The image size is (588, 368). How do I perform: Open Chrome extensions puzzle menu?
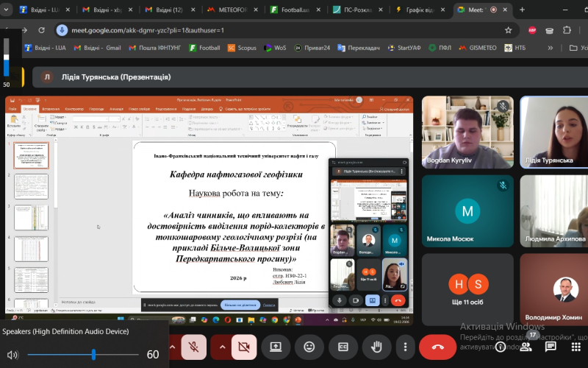[x=567, y=30]
